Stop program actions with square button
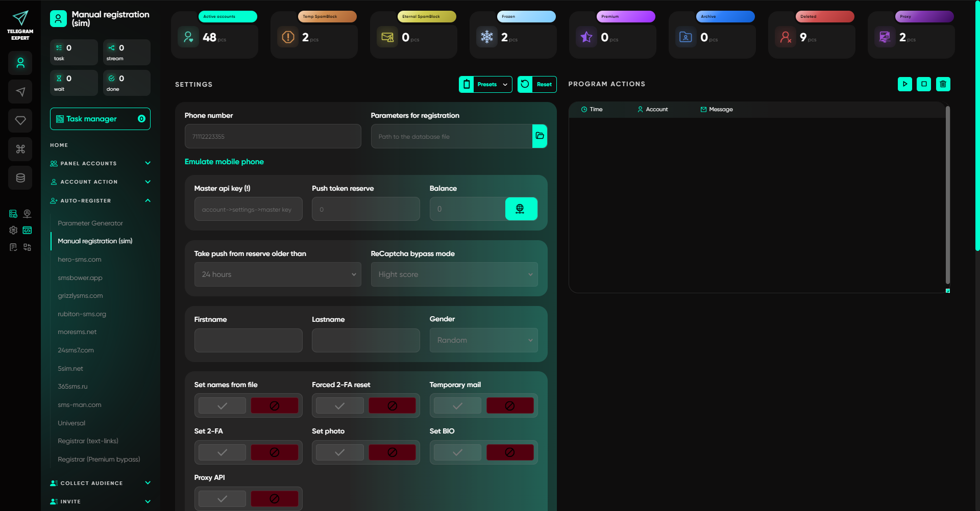The width and height of the screenshot is (980, 511). click(924, 84)
